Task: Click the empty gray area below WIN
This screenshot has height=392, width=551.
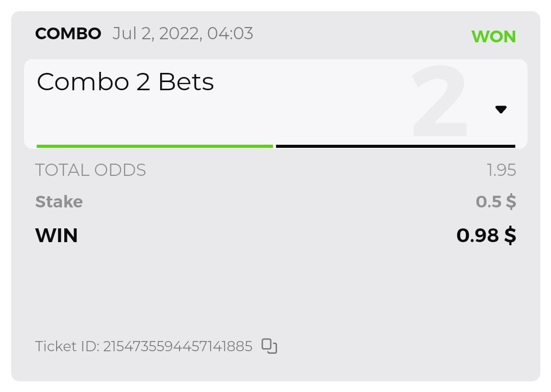Action: pos(275,291)
